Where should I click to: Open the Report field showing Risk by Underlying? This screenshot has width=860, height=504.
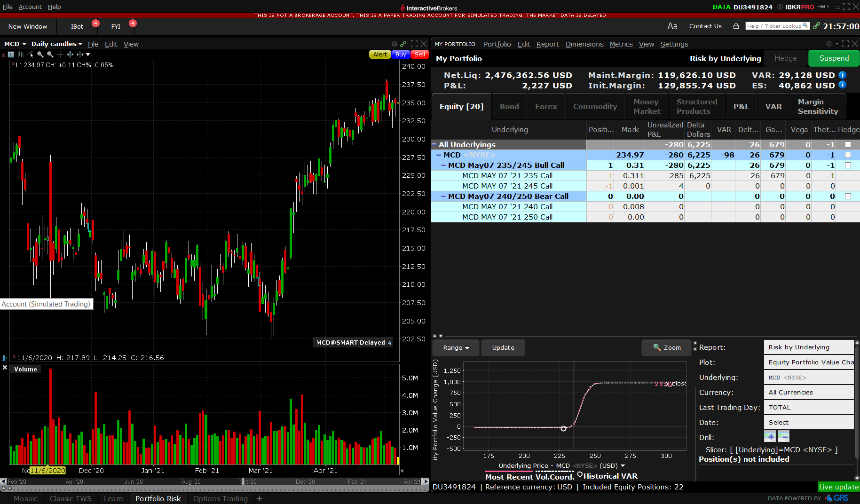click(x=809, y=347)
